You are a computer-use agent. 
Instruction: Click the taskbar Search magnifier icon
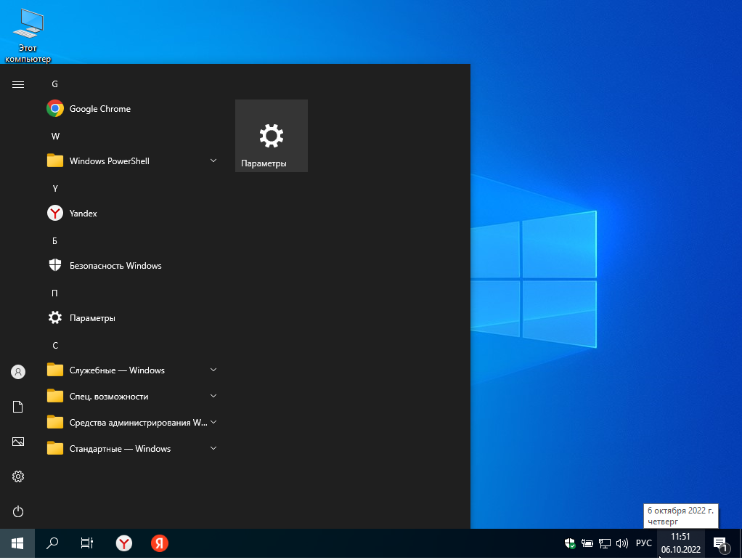(52, 543)
